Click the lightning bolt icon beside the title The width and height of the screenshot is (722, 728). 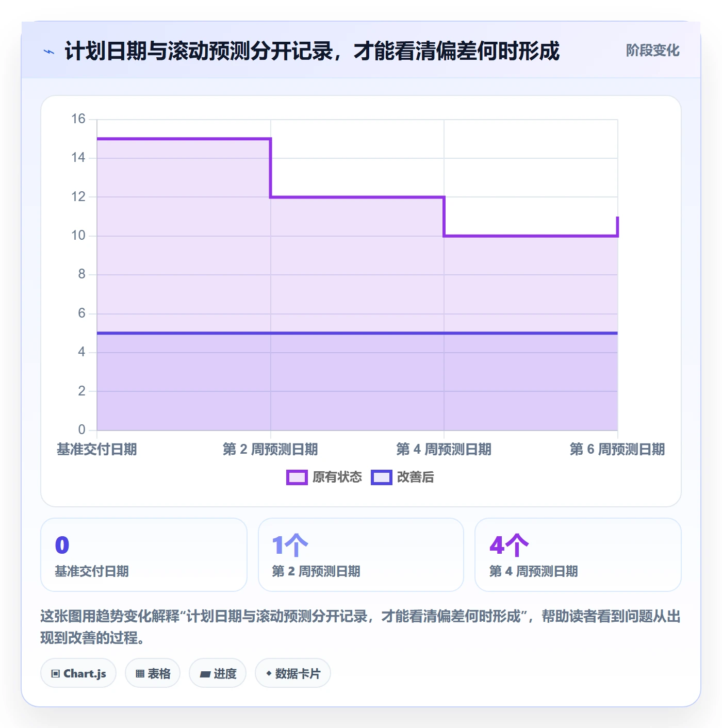[49, 52]
